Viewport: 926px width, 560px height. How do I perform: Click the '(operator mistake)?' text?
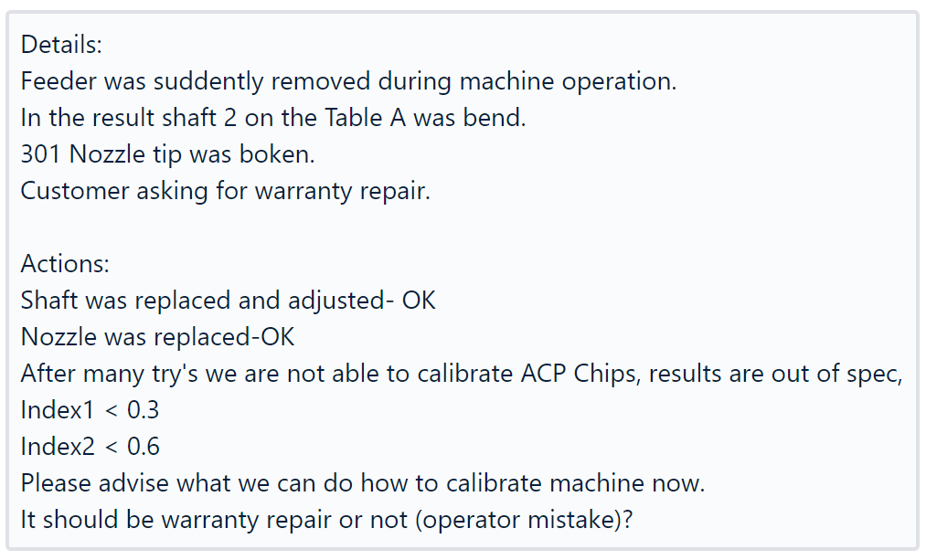pos(524,520)
